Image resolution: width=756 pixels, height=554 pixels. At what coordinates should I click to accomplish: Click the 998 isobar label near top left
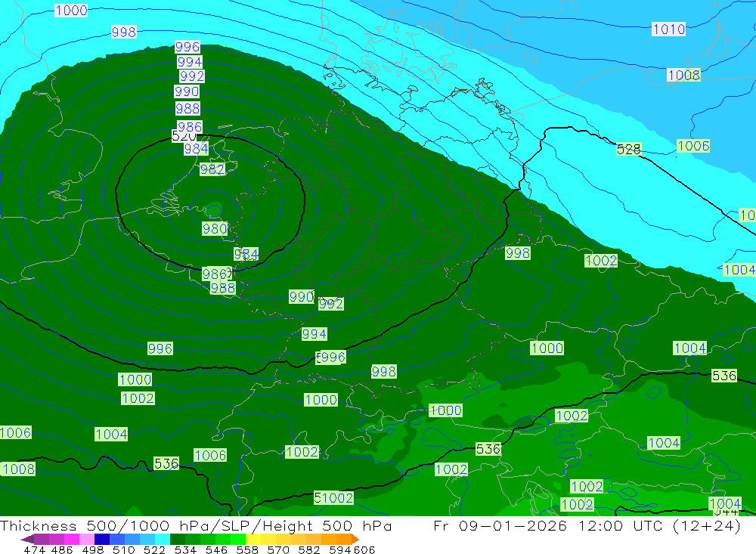coord(124,32)
